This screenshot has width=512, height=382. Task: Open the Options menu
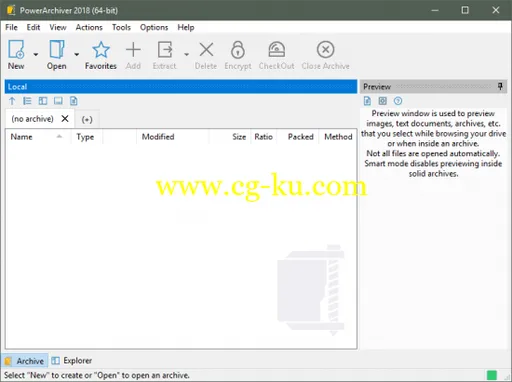pos(154,27)
